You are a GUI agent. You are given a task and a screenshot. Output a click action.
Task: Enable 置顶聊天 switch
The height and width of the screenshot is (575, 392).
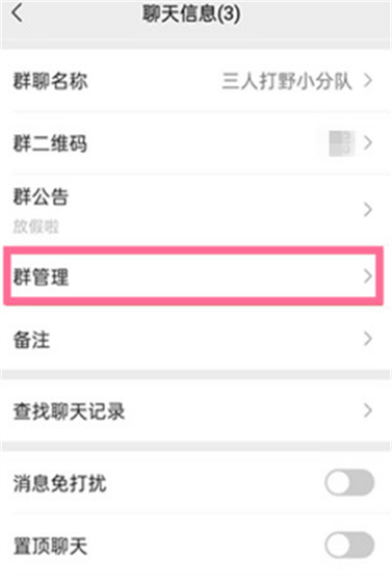(349, 545)
